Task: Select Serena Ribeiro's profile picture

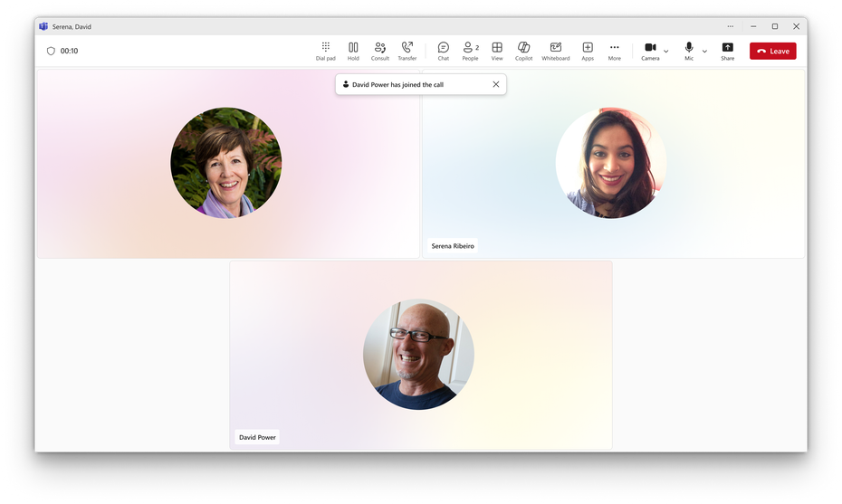Action: (610, 163)
